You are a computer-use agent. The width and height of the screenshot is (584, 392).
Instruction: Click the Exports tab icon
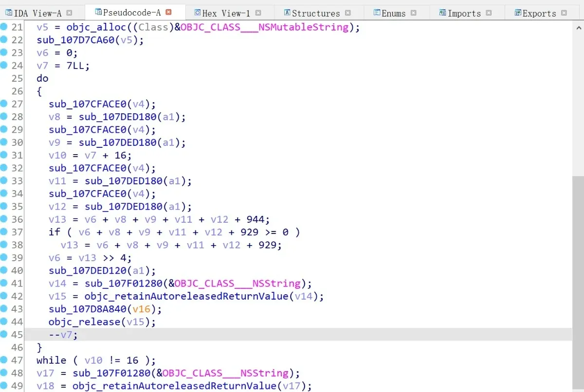(x=518, y=13)
